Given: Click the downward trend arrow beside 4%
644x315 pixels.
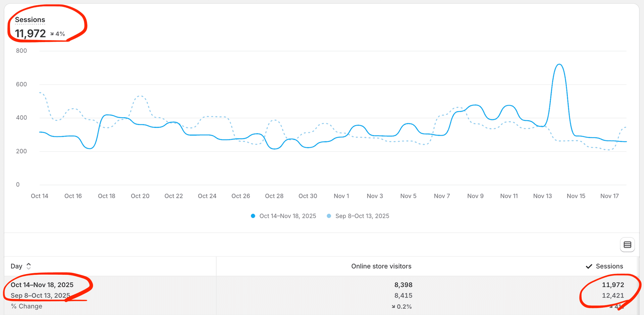Looking at the screenshot, I should pos(52,34).
